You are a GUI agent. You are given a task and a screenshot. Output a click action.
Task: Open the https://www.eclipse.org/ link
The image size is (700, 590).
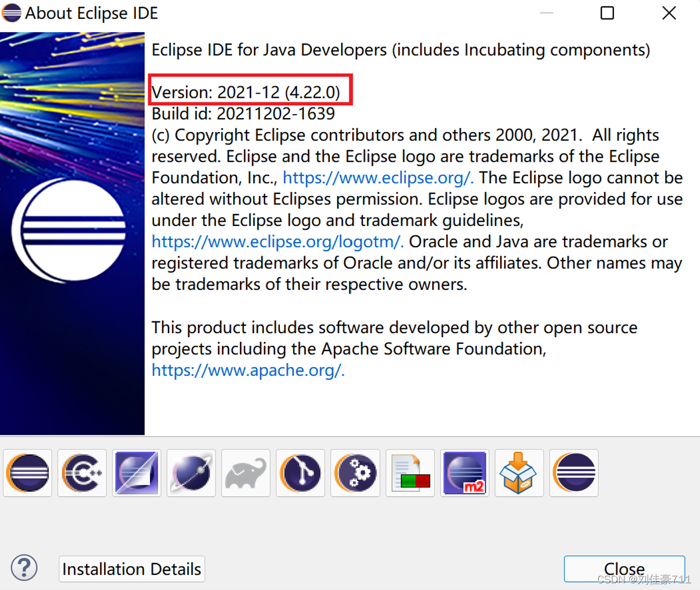pyautogui.click(x=378, y=178)
